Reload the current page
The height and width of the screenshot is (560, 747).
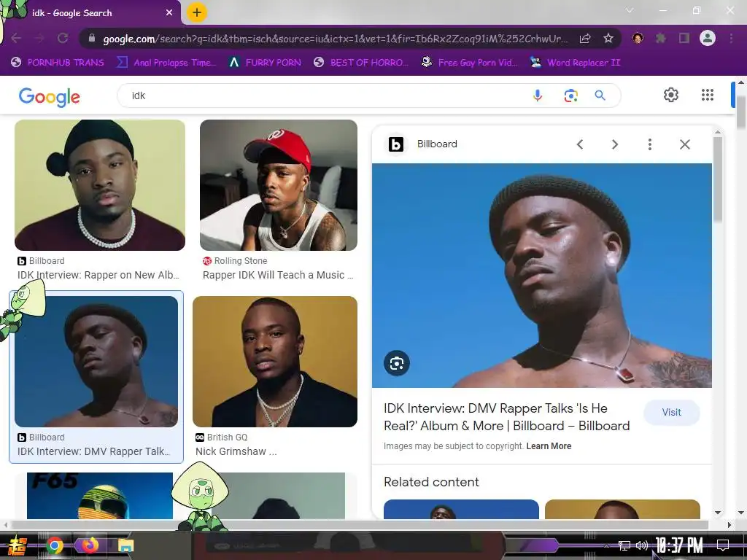63,38
